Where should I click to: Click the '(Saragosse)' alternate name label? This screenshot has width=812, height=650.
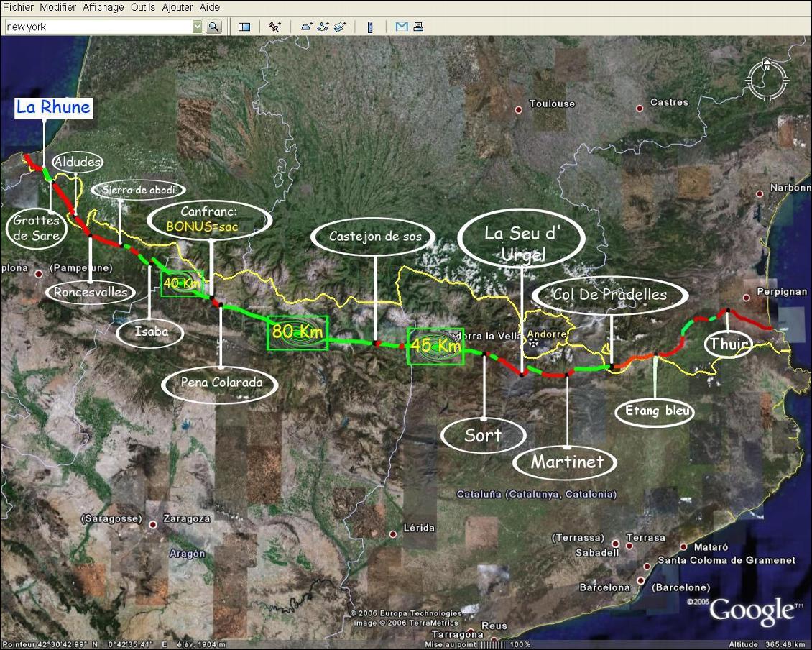coord(111,518)
